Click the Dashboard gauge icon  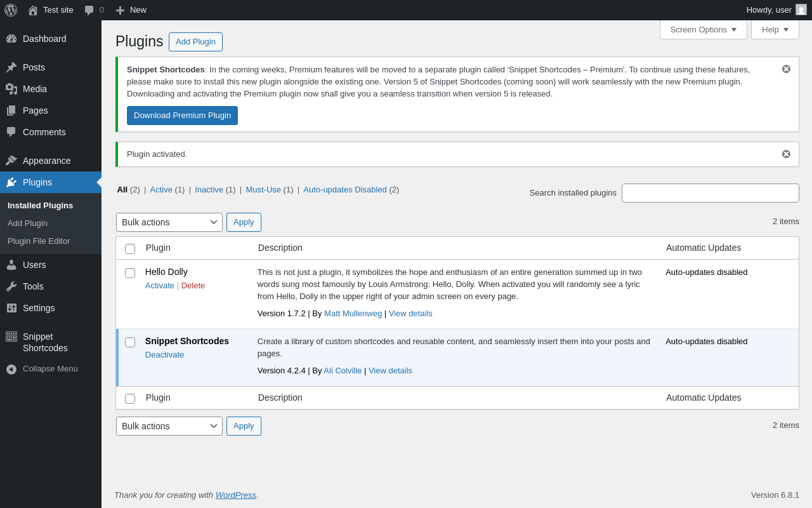11,39
